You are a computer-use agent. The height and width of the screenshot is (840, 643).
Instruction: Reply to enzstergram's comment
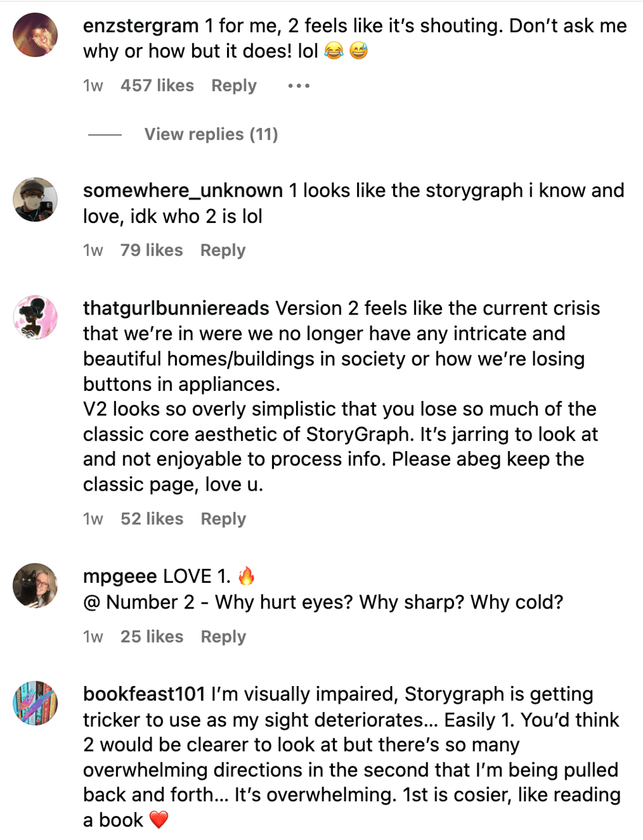(x=233, y=85)
